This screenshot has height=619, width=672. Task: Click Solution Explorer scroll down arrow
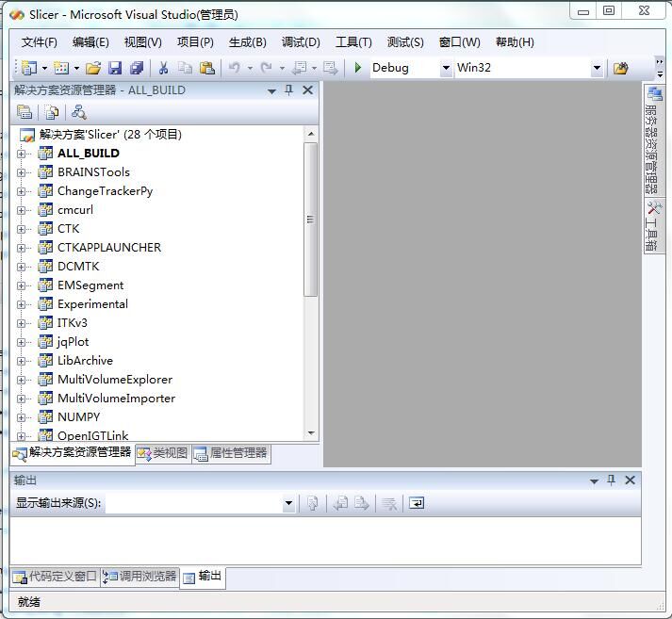(311, 433)
